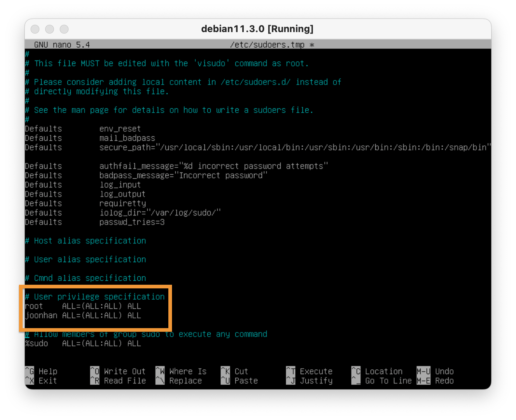Click the ^U Paste shortcut

(239, 381)
